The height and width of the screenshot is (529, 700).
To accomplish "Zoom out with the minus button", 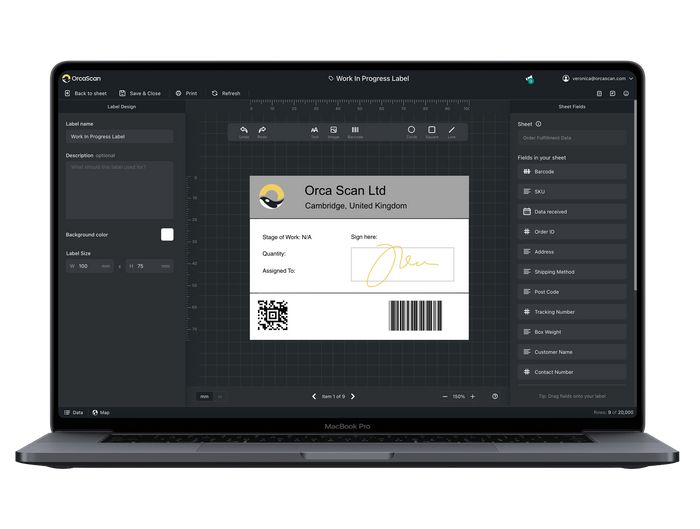I will [445, 396].
